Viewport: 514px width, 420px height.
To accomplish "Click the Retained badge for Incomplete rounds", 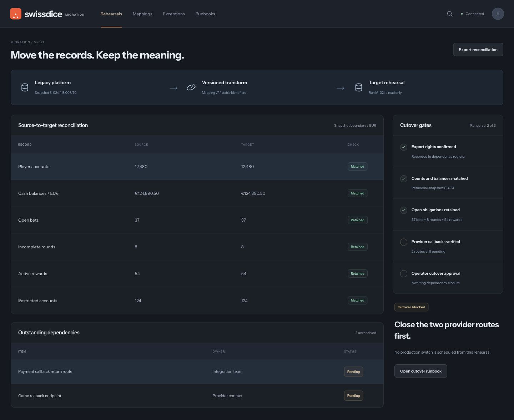I will pos(357,247).
